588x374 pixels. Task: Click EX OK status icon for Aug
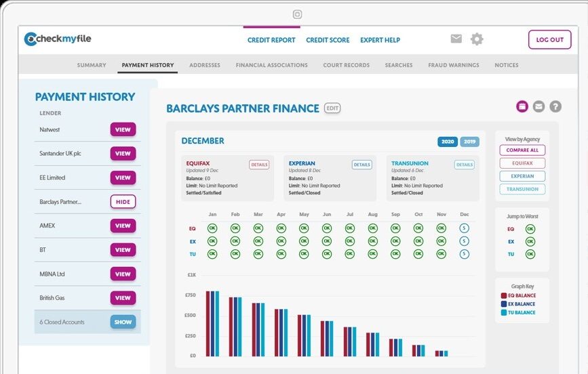click(373, 241)
